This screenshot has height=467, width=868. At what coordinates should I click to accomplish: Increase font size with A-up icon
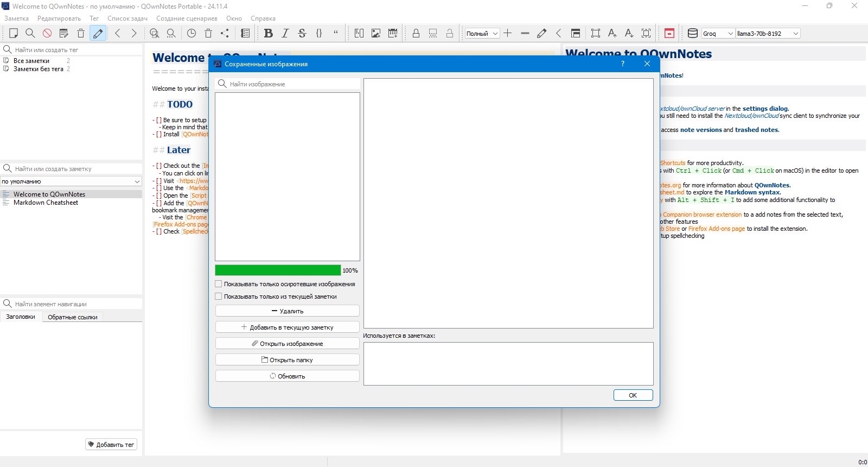pos(612,33)
